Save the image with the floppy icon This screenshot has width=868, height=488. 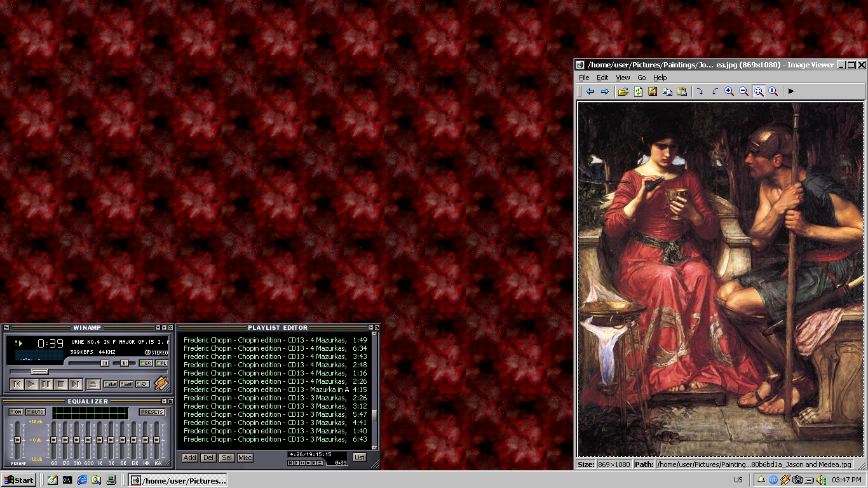pyautogui.click(x=653, y=91)
